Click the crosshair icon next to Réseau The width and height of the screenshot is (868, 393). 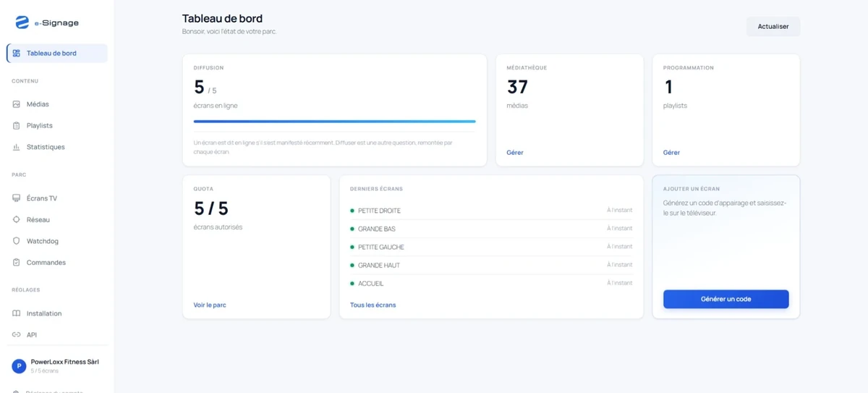17,219
